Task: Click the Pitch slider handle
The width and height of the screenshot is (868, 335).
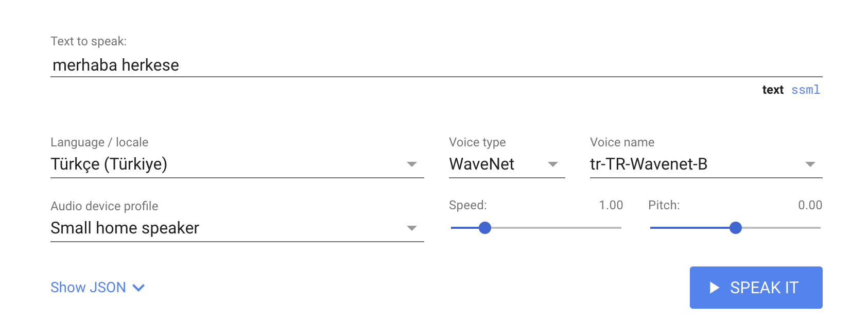Action: (736, 228)
